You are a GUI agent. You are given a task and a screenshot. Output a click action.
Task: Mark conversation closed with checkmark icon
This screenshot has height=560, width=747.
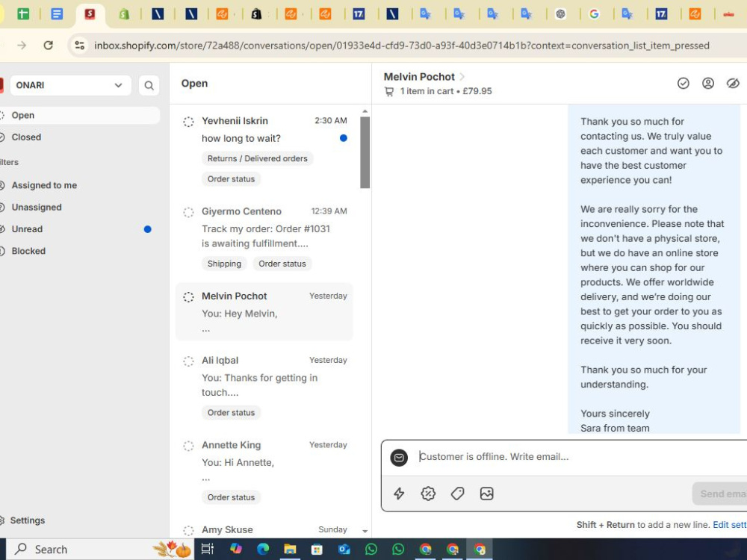click(x=684, y=84)
